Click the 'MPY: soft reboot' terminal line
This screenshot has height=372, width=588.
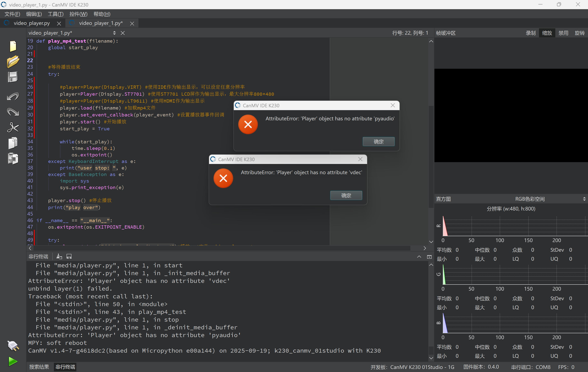[x=58, y=343]
